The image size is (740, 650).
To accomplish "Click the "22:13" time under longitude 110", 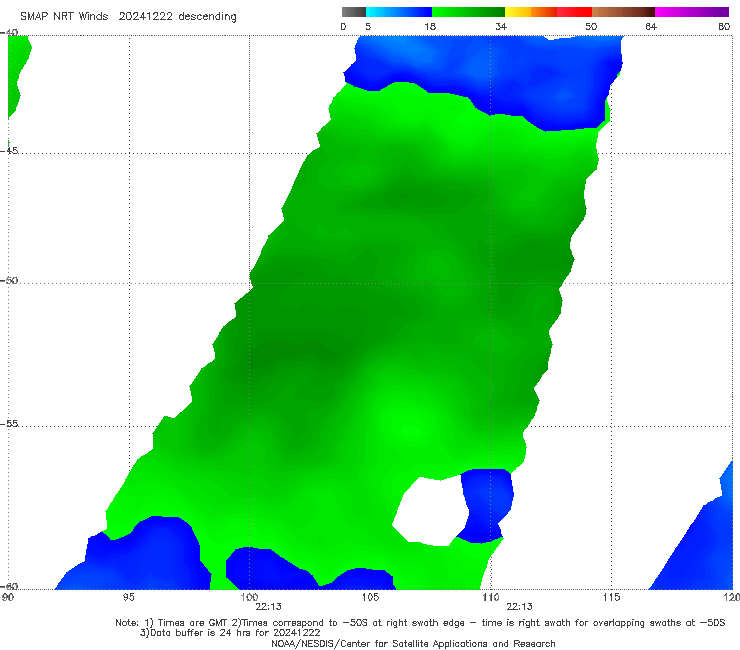I will point(520,607).
